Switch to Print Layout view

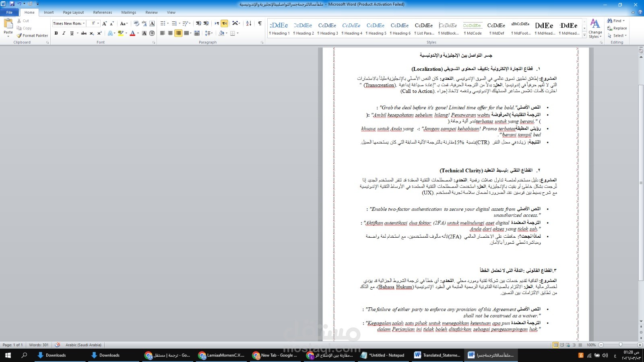point(556,345)
